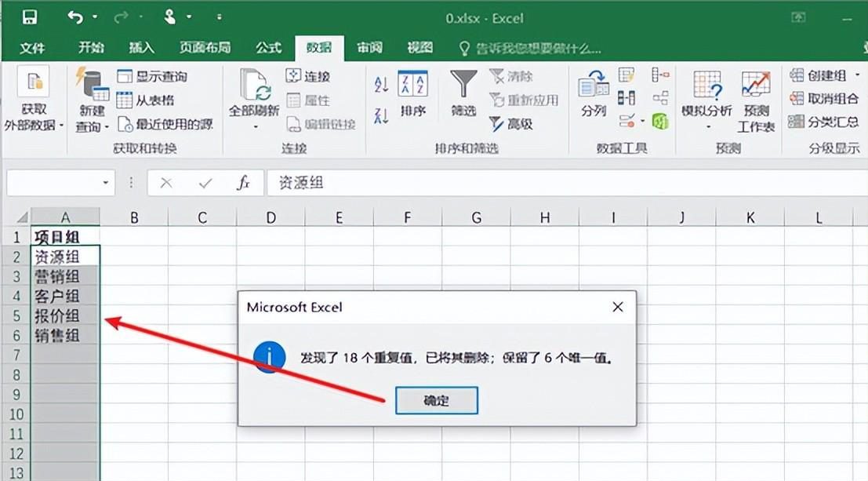Switch to the 视图 tab
This screenshot has width=868, height=481.
pyautogui.click(x=419, y=48)
